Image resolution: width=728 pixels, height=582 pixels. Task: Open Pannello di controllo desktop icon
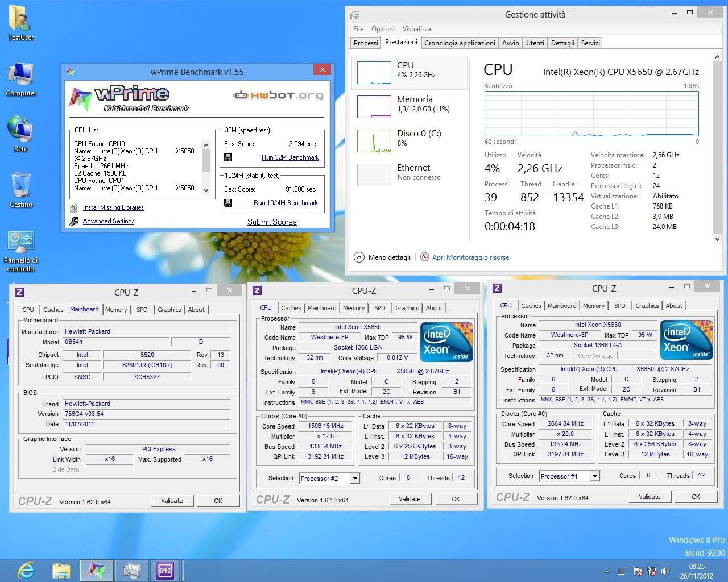pos(21,251)
